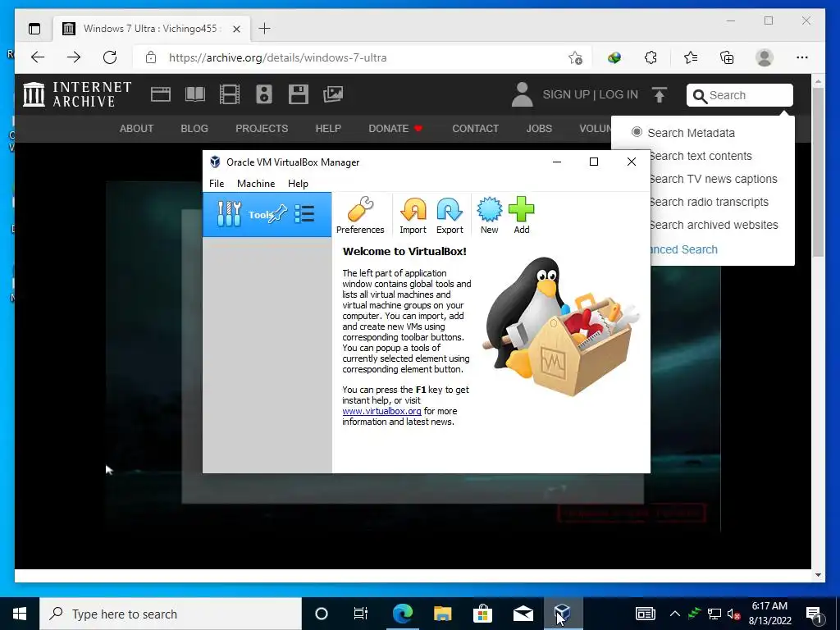
Task: Open the CONTACT nav item
Action: pos(475,129)
